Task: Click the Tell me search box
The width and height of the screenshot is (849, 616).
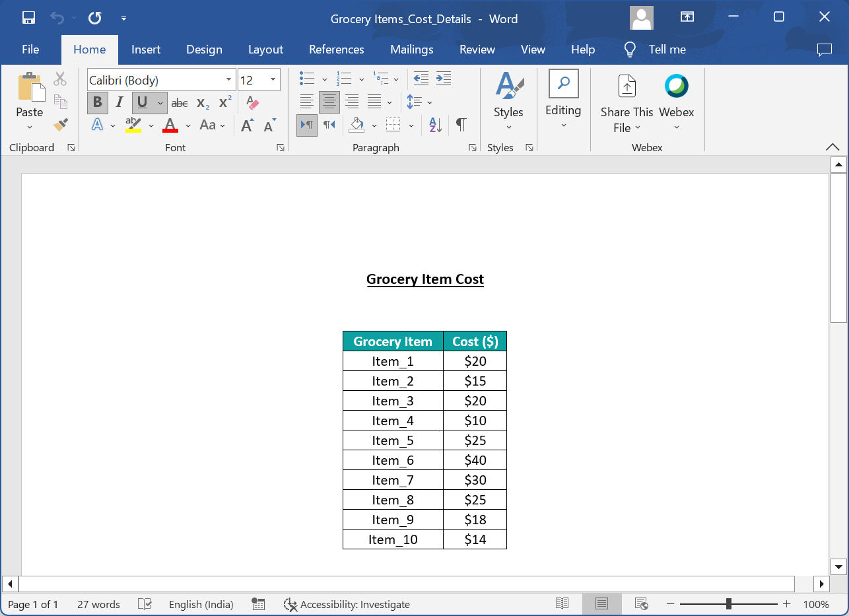Action: [655, 50]
